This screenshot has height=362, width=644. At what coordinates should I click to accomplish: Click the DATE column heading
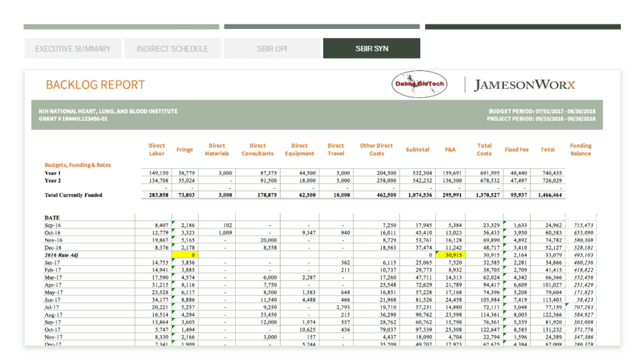[x=52, y=217]
